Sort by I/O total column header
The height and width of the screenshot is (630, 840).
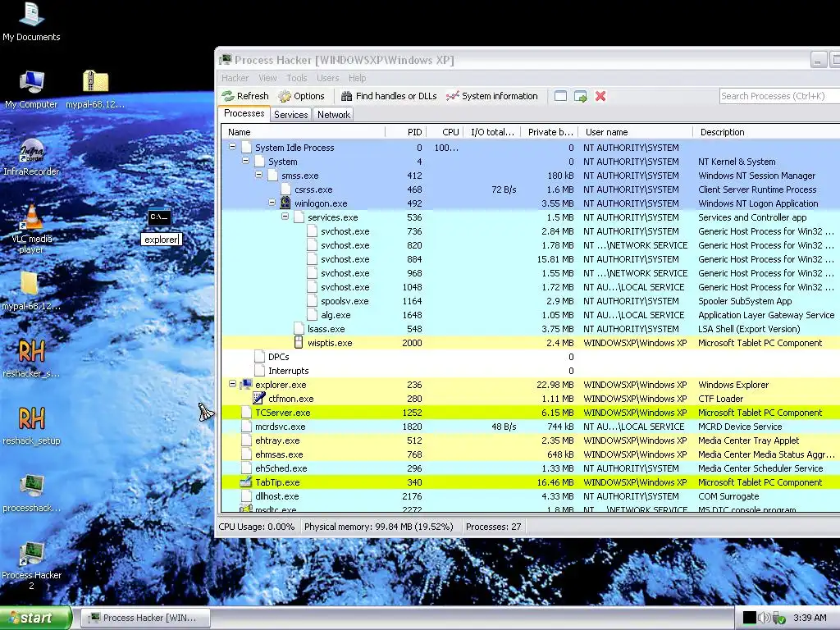click(x=491, y=132)
